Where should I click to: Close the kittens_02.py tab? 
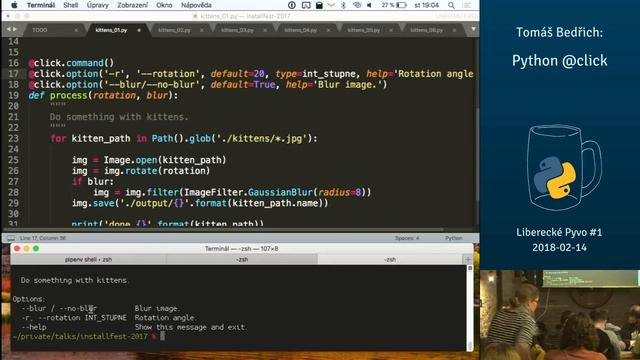pos(202,30)
